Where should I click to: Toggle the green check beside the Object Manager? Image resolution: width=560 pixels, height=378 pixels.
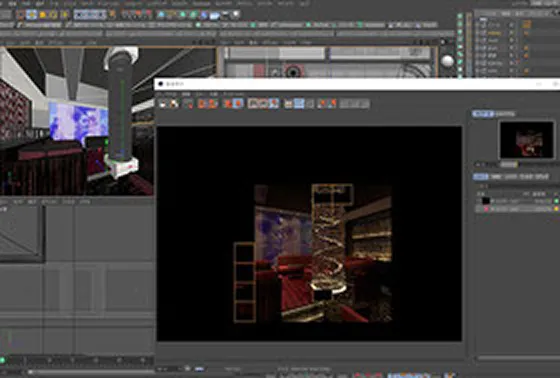click(460, 16)
